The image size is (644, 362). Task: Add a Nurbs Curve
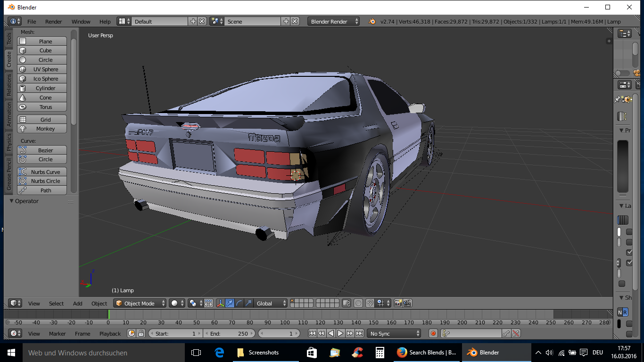click(42, 172)
